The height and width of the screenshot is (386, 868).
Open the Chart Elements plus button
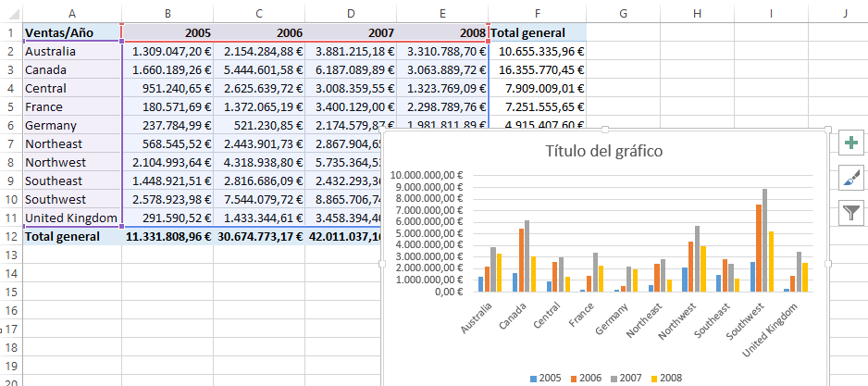tap(849, 143)
